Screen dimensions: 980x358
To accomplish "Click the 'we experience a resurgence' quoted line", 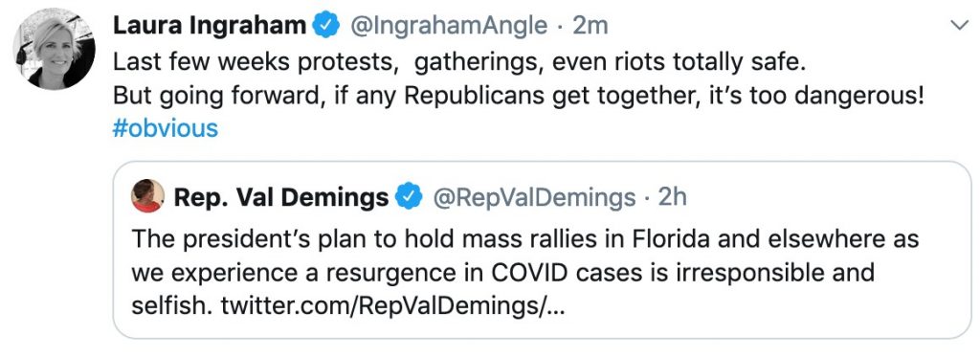I will tap(503, 273).
